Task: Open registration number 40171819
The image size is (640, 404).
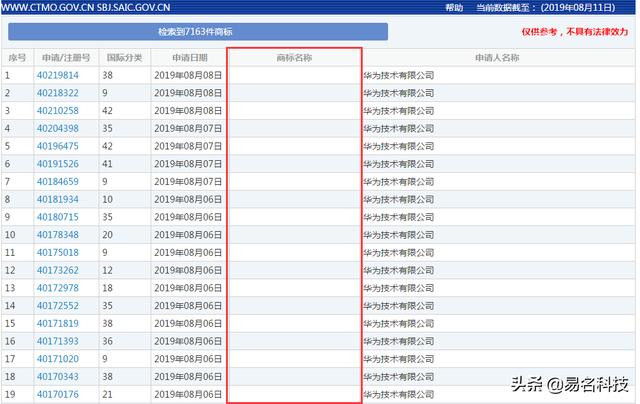Action: 58,324
